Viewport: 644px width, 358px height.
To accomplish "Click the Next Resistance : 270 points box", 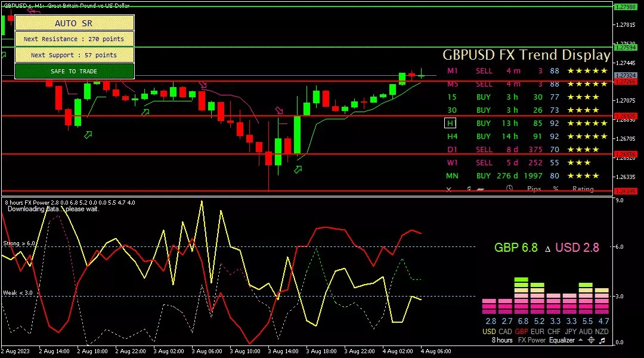I will click(x=75, y=39).
